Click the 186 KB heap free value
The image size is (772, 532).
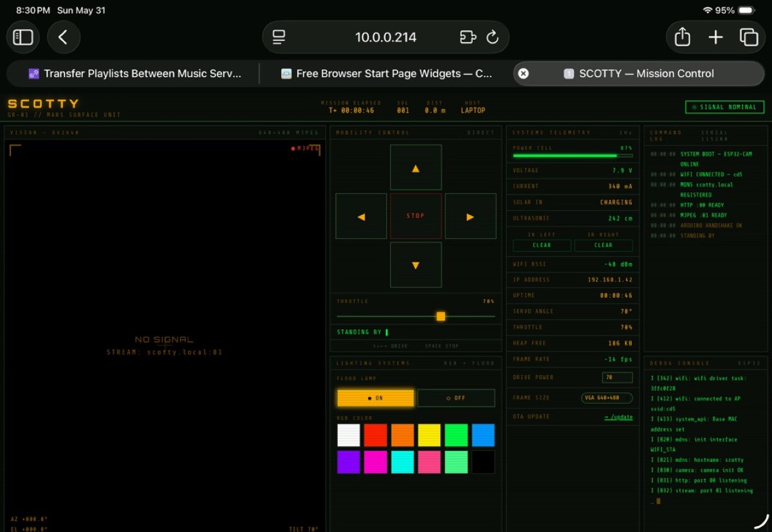[621, 344]
